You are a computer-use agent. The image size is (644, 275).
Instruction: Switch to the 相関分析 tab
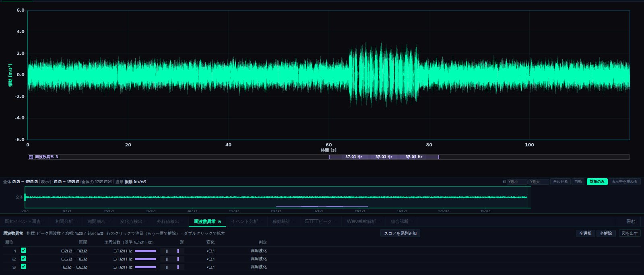66,221
